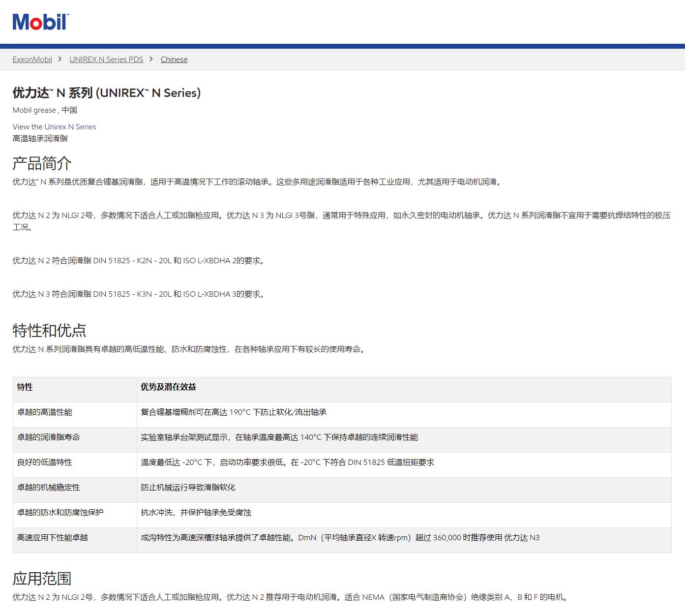
Task: Click the cell 防止机械运行导致滑脂软化
Action: pos(404,490)
